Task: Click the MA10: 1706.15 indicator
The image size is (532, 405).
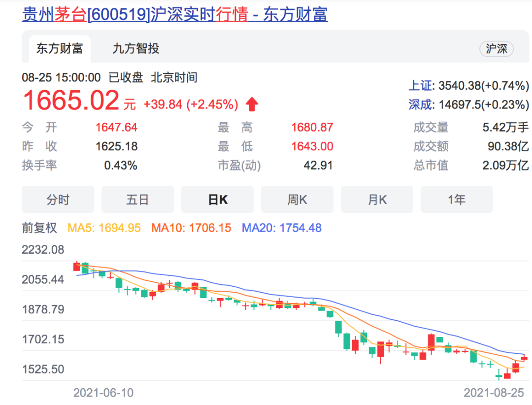Action: tap(191, 228)
